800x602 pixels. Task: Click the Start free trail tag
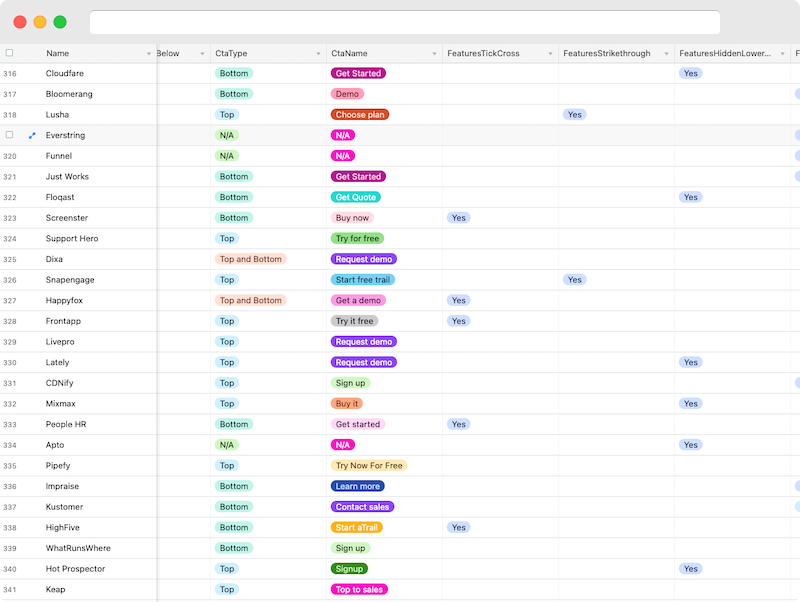363,280
